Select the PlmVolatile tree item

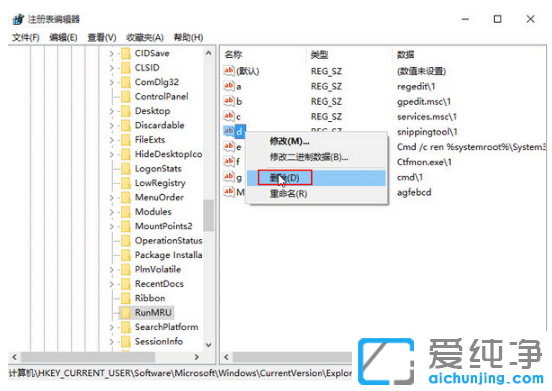pos(158,270)
